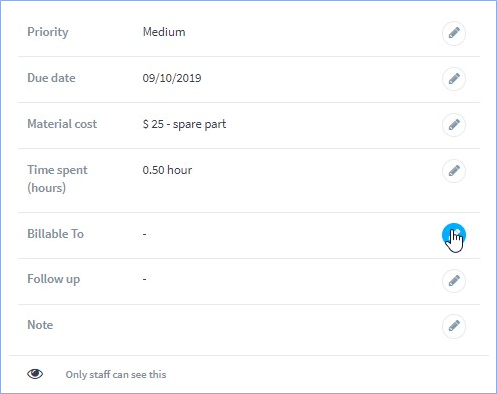Click the Follow up dash value

point(144,279)
